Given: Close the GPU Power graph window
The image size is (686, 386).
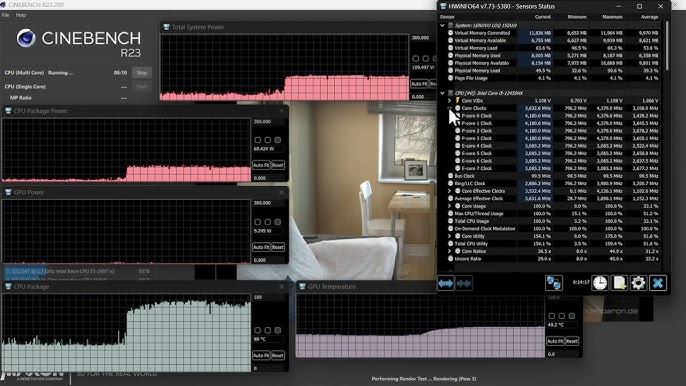Looking at the screenshot, I should [281, 192].
